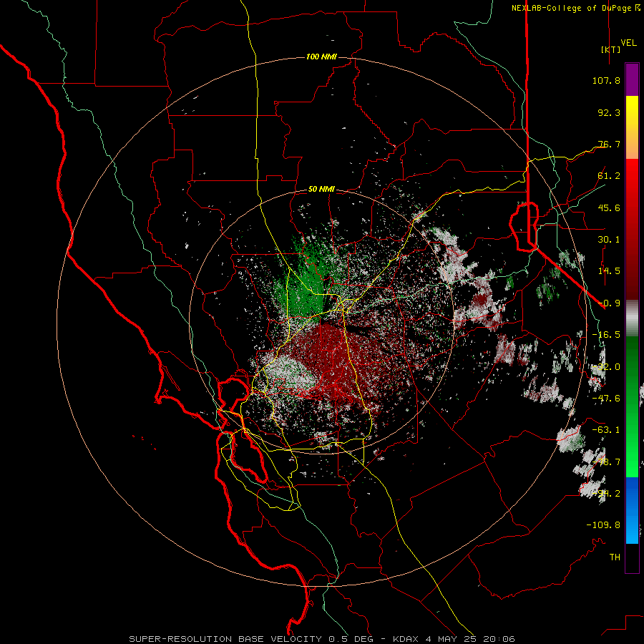Image resolution: width=644 pixels, height=644 pixels.
Task: Select the -47.6 legend value
Action: tap(606, 399)
